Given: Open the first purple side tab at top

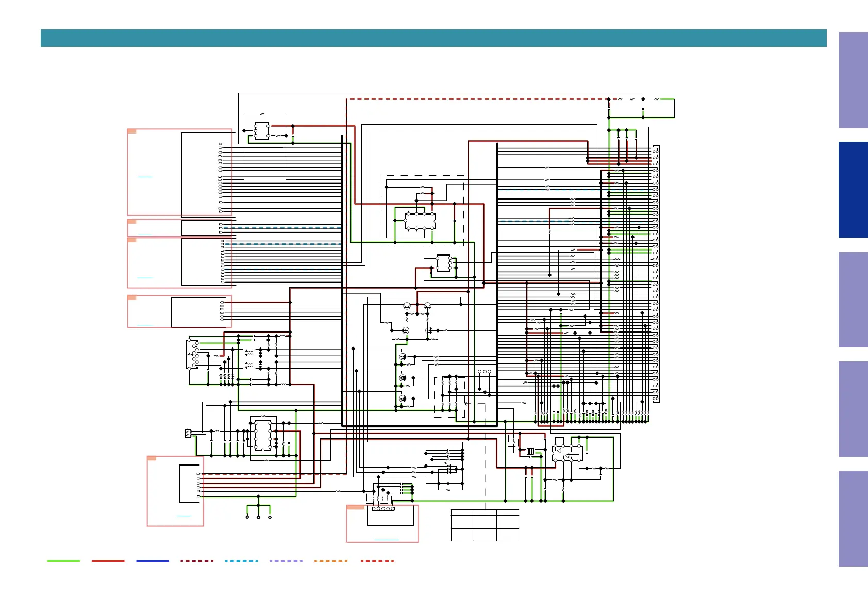Looking at the screenshot, I should (x=853, y=80).
